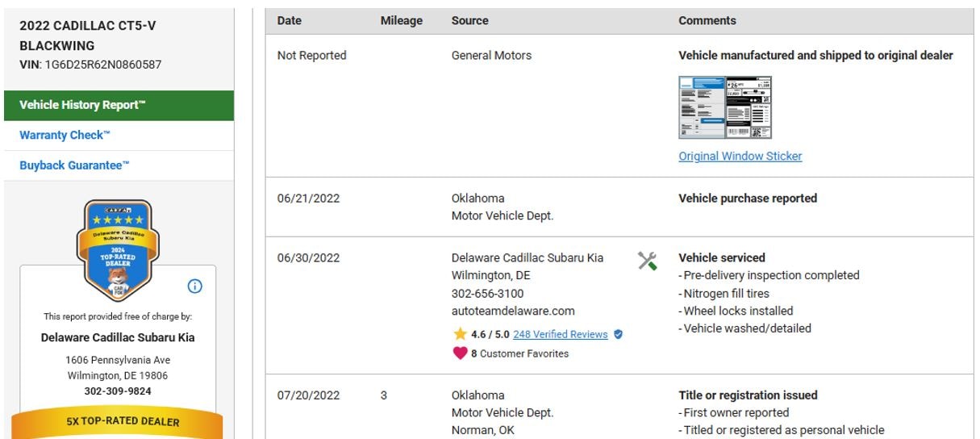Click the Date column header

289,21
